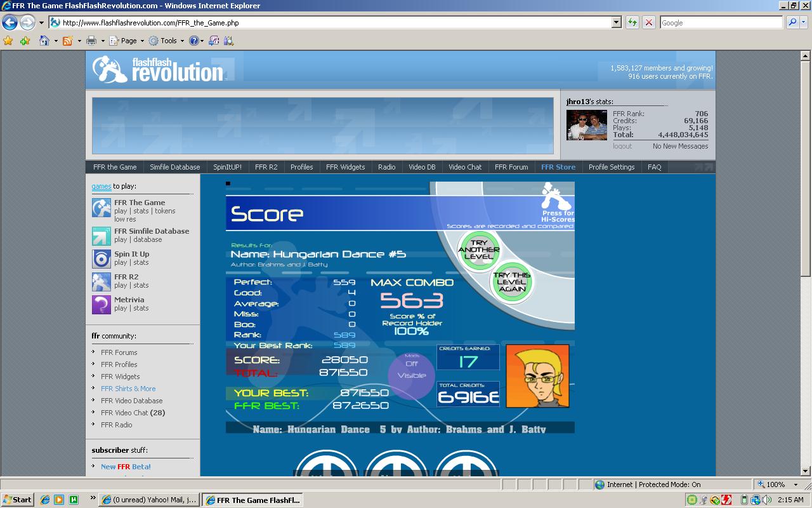The height and width of the screenshot is (508, 812).
Task: Click the browser Forward arrow button
Action: (27, 23)
